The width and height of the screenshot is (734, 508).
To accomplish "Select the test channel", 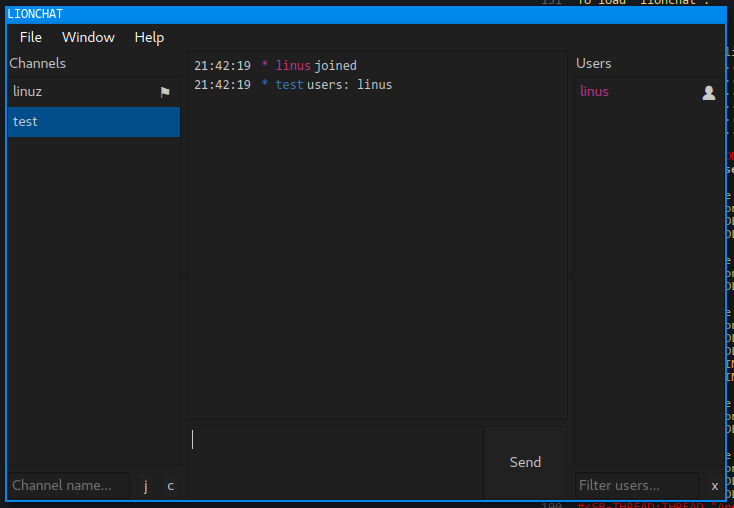I will (94, 122).
